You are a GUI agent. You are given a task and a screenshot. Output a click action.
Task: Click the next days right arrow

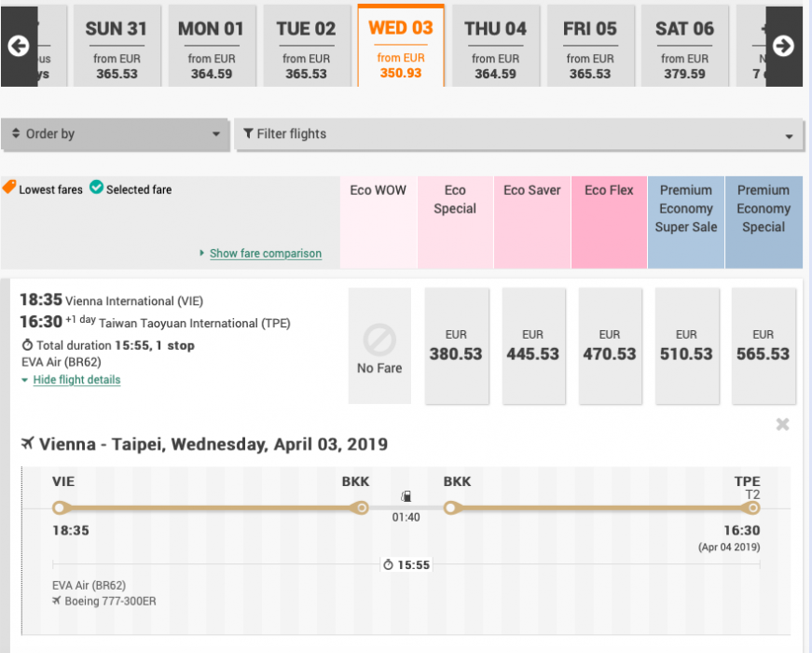click(783, 46)
